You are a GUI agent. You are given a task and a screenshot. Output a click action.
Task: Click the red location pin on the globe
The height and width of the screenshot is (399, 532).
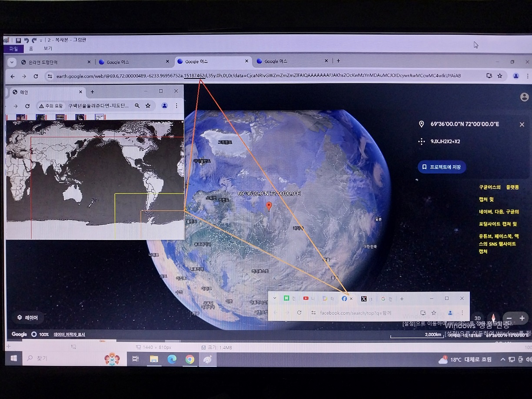click(x=269, y=206)
